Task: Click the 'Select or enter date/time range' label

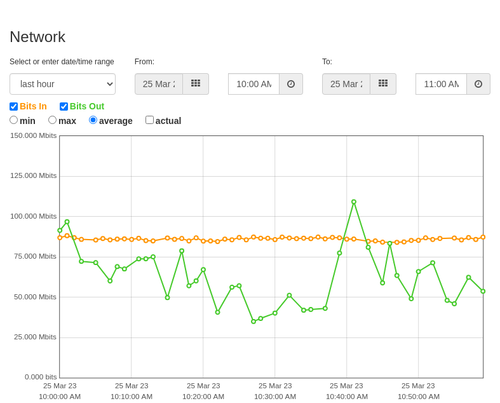Action: (x=62, y=62)
